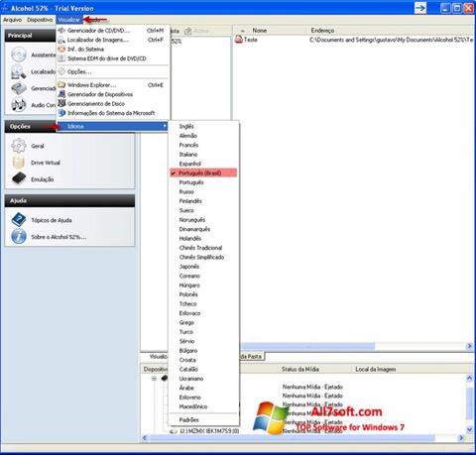Open Emulação chip icon

[x=19, y=178]
